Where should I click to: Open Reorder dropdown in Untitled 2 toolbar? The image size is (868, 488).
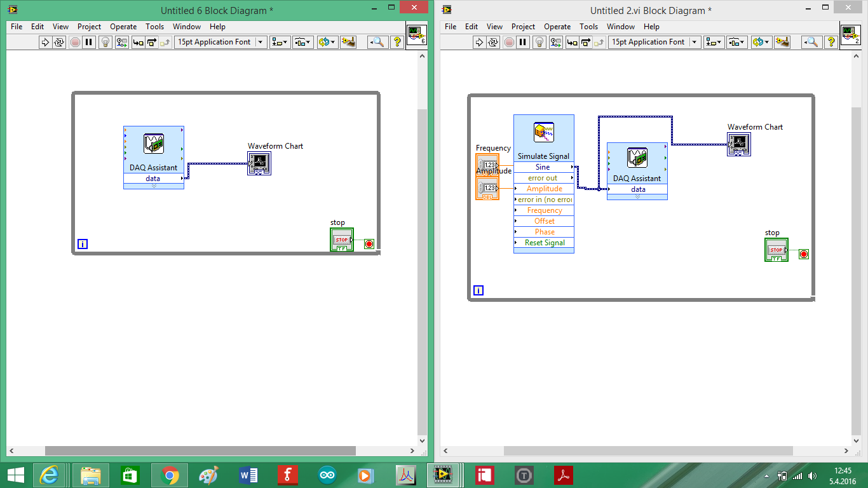761,42
